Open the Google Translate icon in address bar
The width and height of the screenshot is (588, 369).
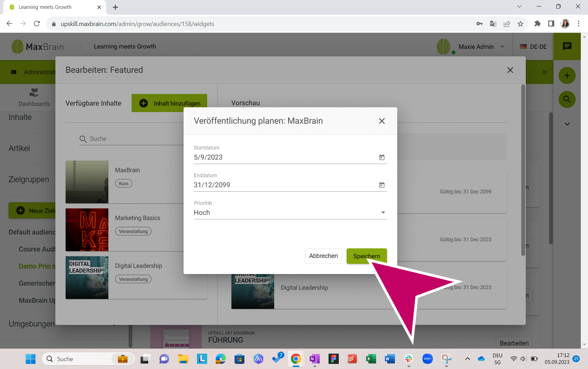[x=493, y=24]
